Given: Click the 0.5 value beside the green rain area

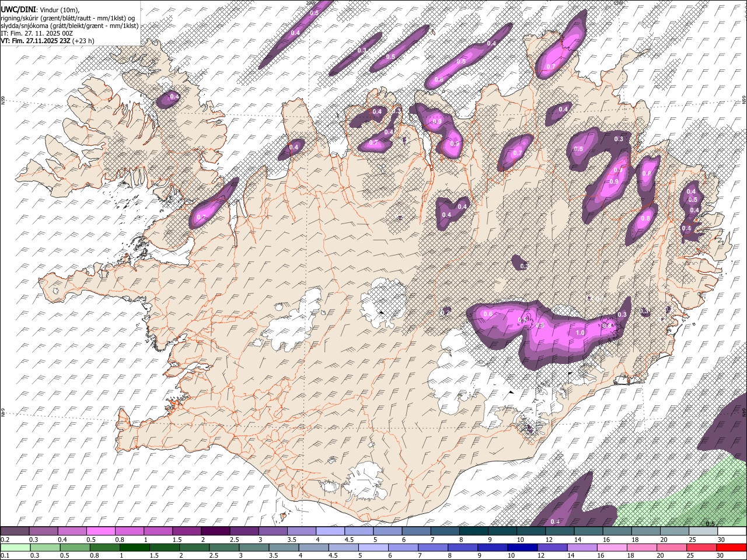Looking at the screenshot, I should [x=710, y=524].
